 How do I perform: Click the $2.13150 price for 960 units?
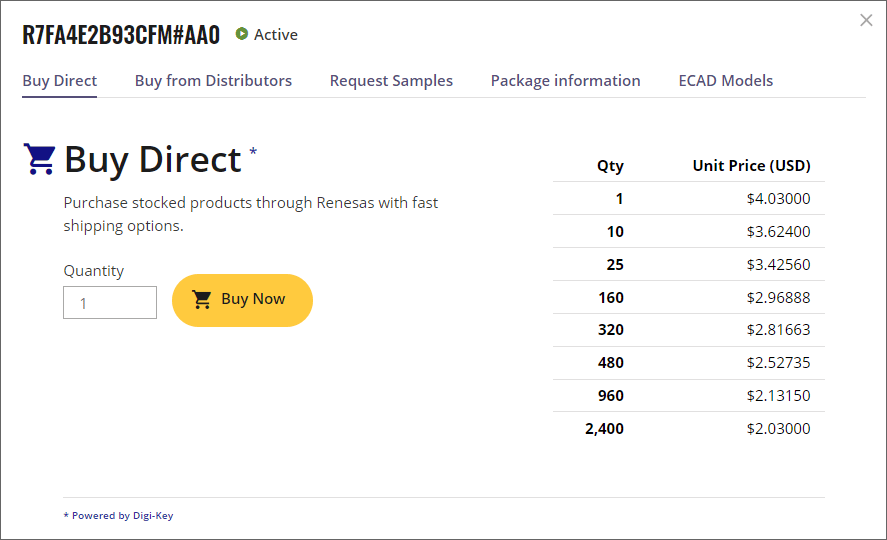tap(778, 396)
